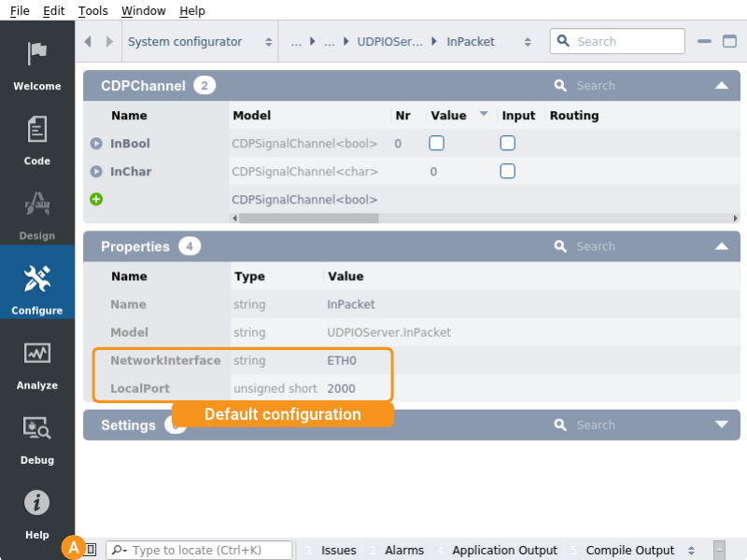Open the Issues output pane
This screenshot has height=560, width=747.
coord(338,551)
